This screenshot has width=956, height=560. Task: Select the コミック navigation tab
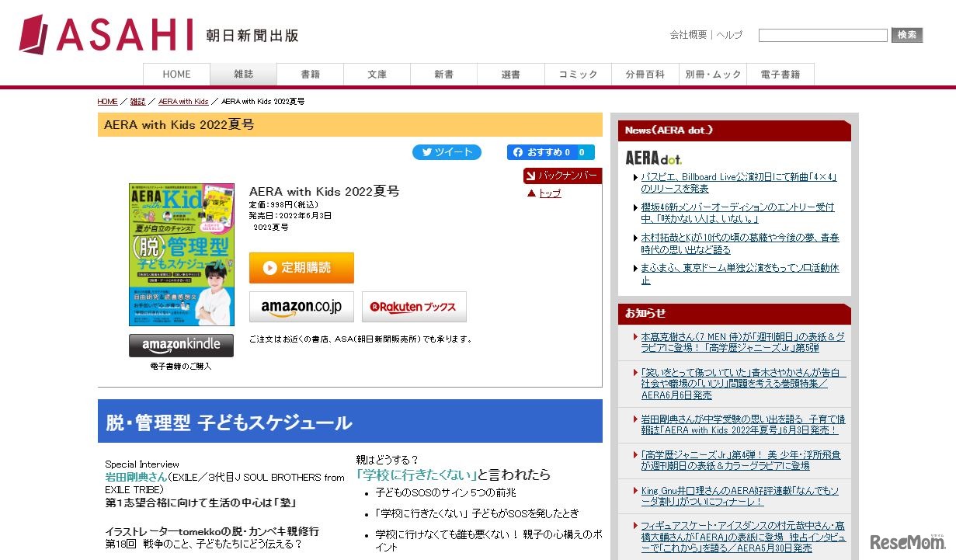point(579,75)
